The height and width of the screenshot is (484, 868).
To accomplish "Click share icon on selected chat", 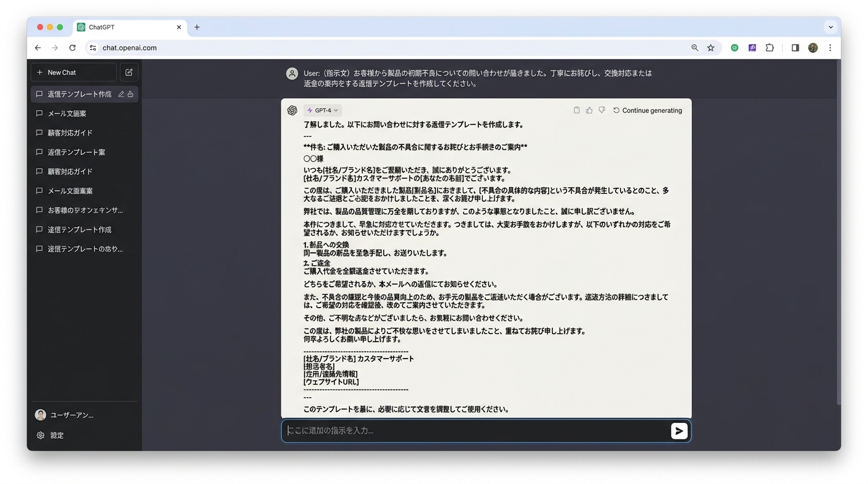I will tap(131, 94).
